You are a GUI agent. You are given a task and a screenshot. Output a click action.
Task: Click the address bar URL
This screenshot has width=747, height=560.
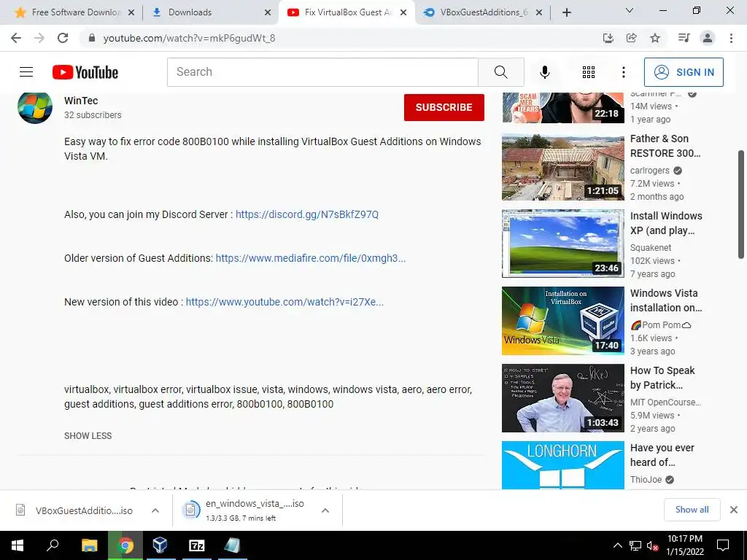pos(189,38)
